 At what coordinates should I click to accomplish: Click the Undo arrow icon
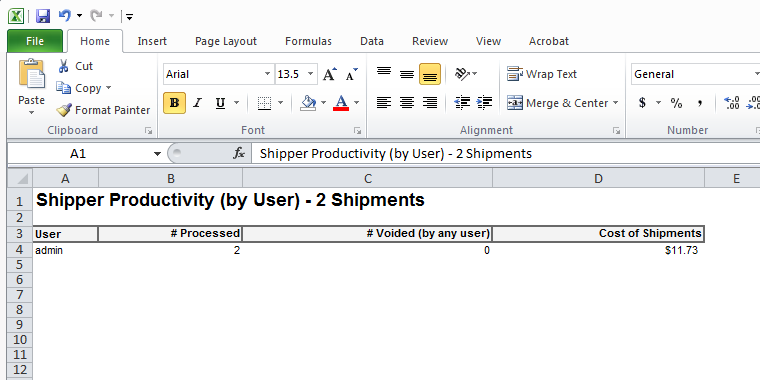click(x=64, y=16)
